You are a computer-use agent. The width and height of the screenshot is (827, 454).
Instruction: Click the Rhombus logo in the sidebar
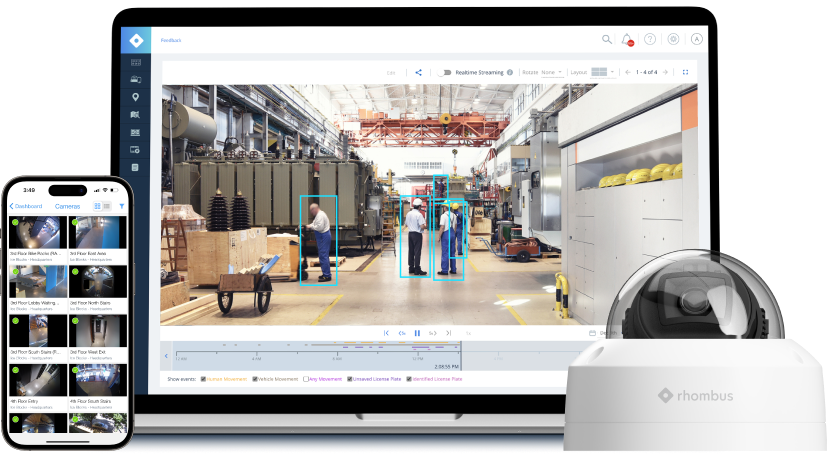(x=135, y=40)
